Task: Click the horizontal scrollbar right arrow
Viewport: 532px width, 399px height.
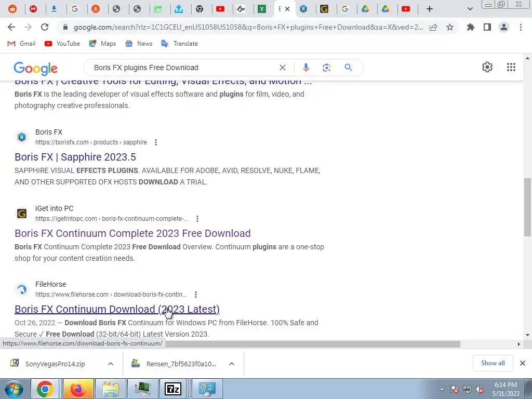Action: 518,344
